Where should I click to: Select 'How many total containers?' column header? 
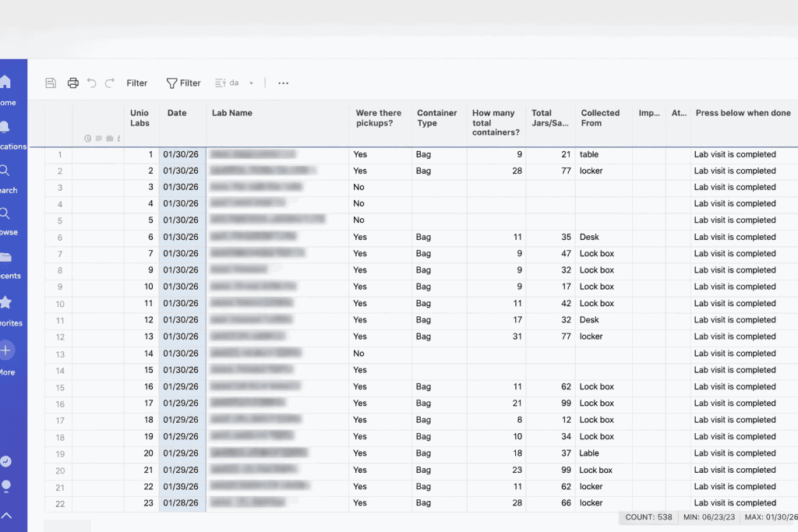pyautogui.click(x=496, y=125)
